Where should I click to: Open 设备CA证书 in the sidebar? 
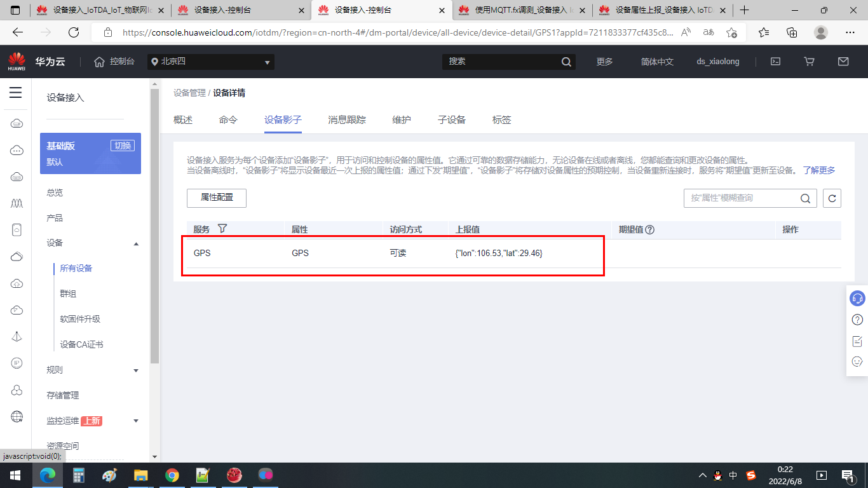click(81, 344)
